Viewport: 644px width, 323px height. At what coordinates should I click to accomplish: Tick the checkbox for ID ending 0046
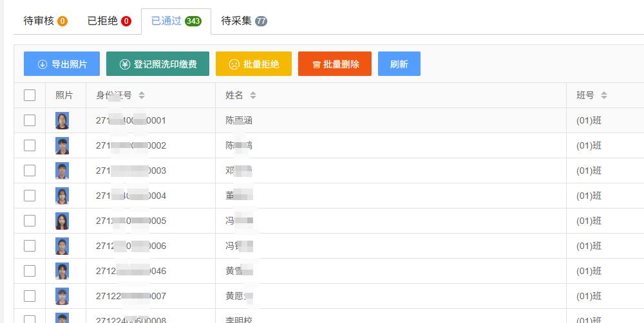pos(30,271)
